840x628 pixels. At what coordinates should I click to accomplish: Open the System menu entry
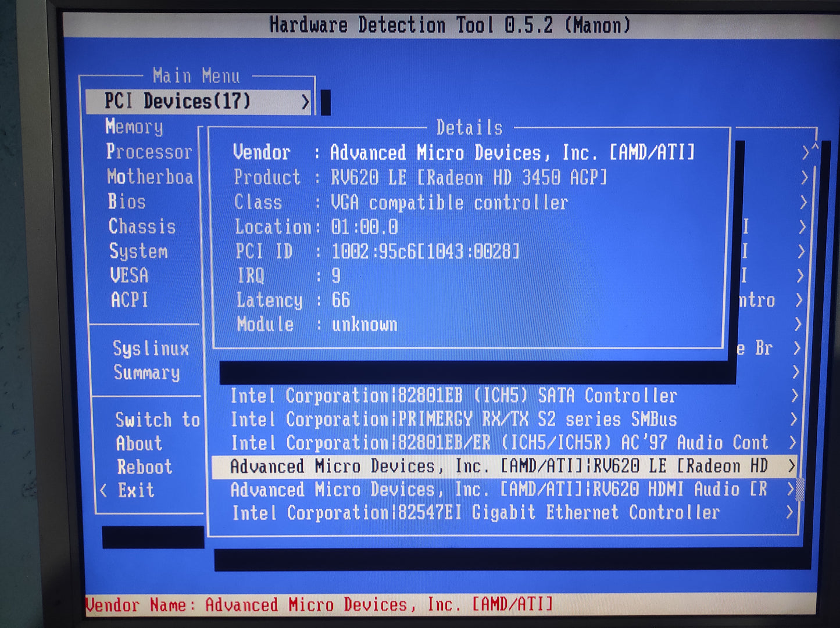pyautogui.click(x=138, y=252)
